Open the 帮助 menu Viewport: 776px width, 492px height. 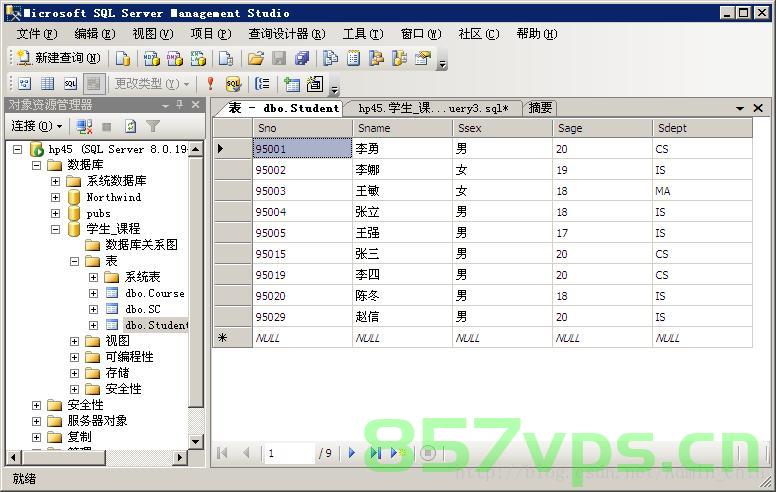[x=536, y=34]
